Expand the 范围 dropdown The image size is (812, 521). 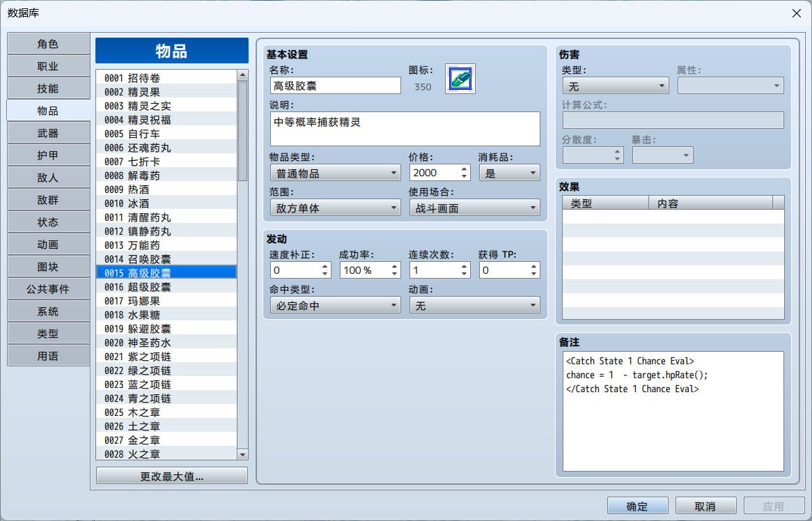pos(336,208)
